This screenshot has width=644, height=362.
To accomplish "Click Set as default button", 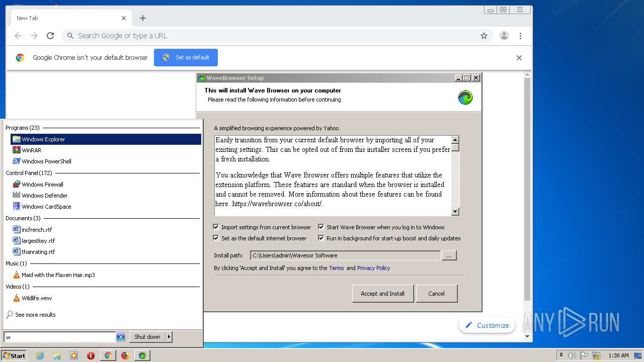I will pos(186,57).
